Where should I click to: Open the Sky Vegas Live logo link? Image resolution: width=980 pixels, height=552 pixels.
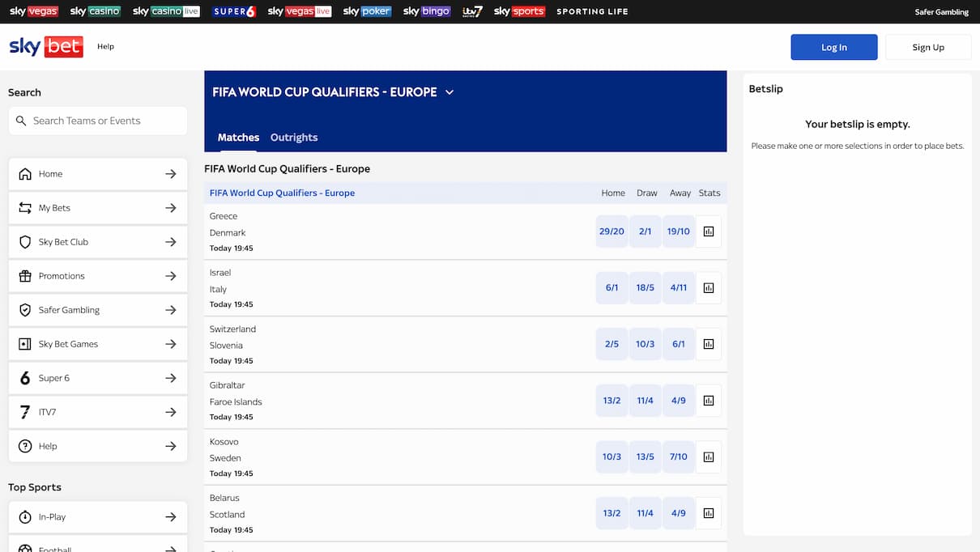click(300, 11)
